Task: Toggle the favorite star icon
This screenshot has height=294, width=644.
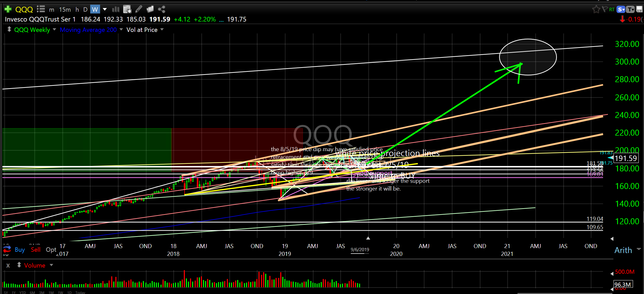Action: point(596,10)
